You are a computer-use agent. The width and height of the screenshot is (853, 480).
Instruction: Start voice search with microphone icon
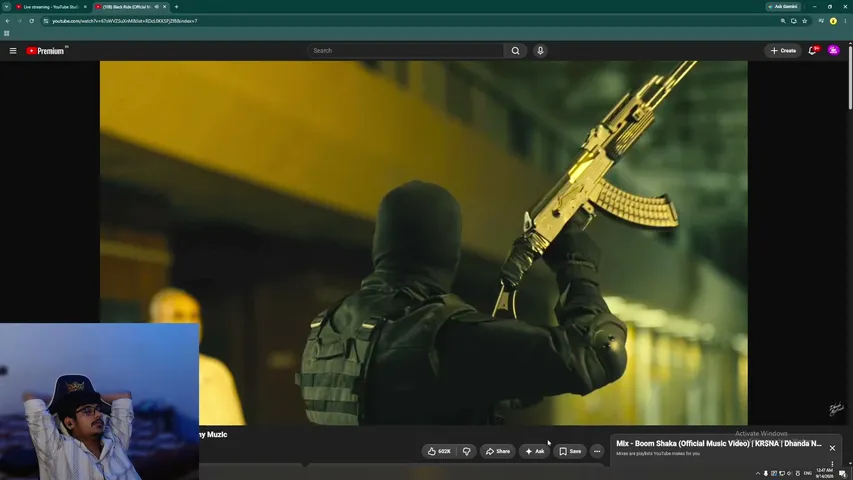(540, 51)
